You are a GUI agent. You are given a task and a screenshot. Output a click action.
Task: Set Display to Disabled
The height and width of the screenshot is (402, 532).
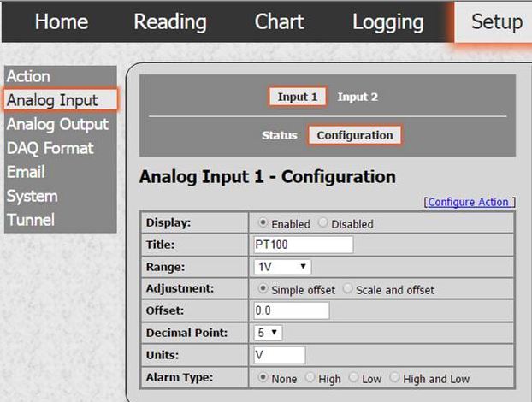click(x=323, y=223)
